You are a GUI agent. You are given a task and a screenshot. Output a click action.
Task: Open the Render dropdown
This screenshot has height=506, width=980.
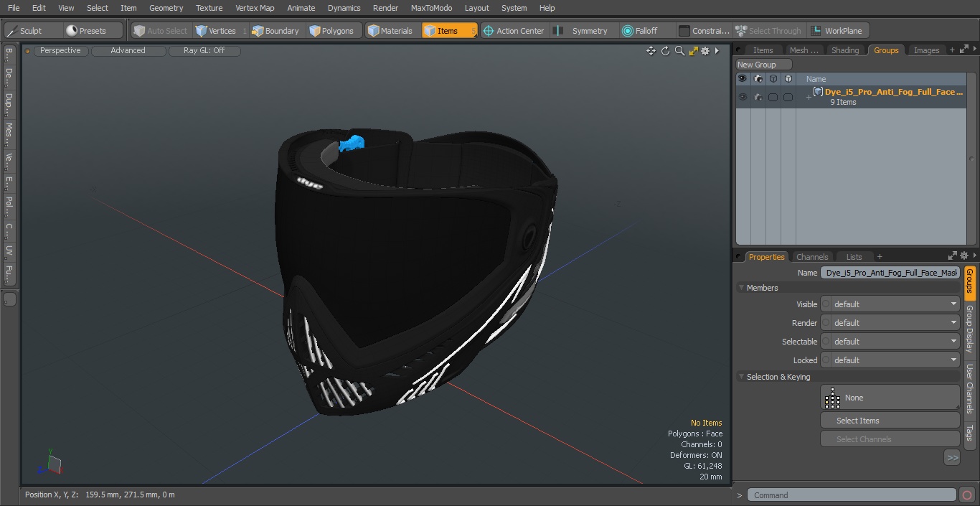coord(890,323)
